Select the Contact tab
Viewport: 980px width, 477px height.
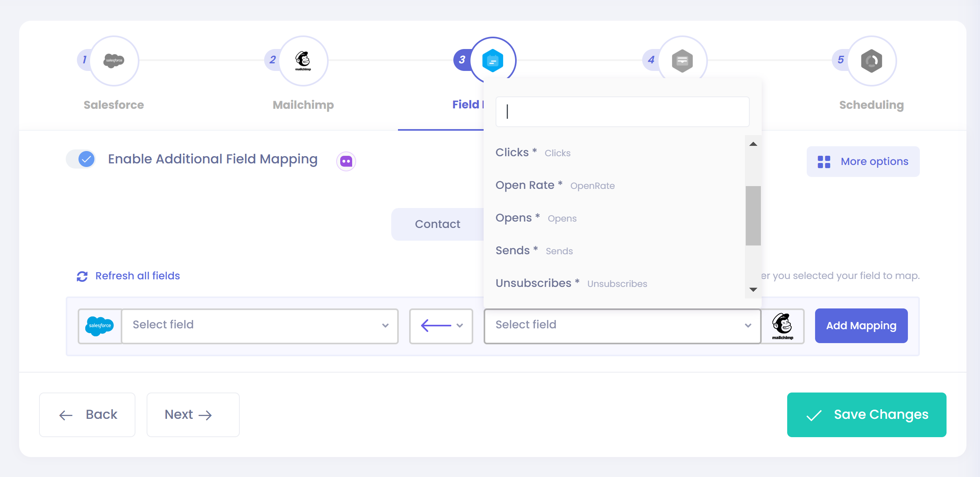437,224
